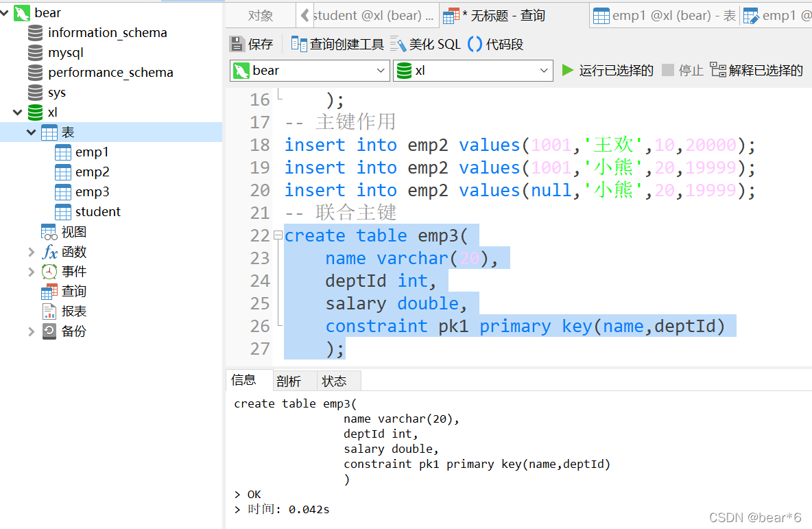Click the table icon for emp2
812x529 pixels.
[x=62, y=172]
